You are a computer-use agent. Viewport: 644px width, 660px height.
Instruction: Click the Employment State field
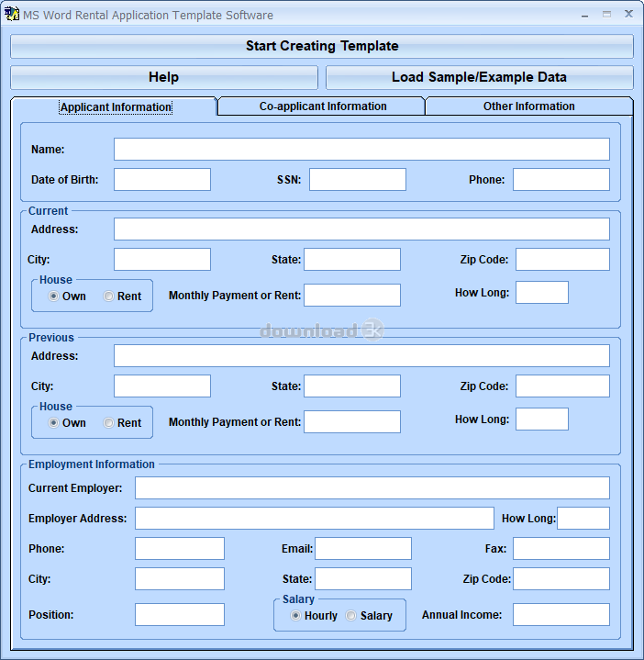click(x=363, y=579)
